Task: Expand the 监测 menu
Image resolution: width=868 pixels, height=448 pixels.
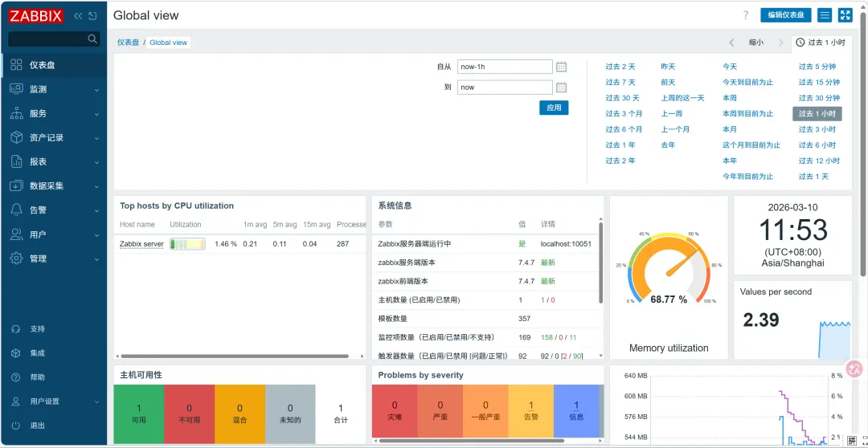Action: (x=54, y=89)
